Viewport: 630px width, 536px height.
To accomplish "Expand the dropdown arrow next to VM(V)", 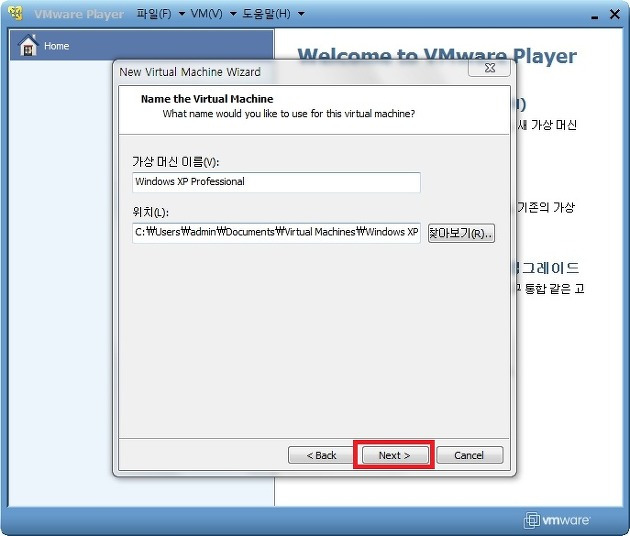I will 233,14.
